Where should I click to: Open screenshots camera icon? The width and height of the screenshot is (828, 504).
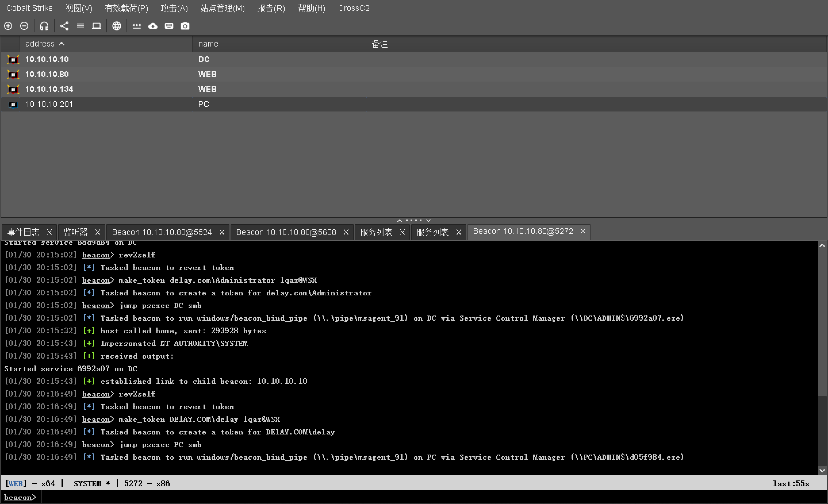pos(185,26)
